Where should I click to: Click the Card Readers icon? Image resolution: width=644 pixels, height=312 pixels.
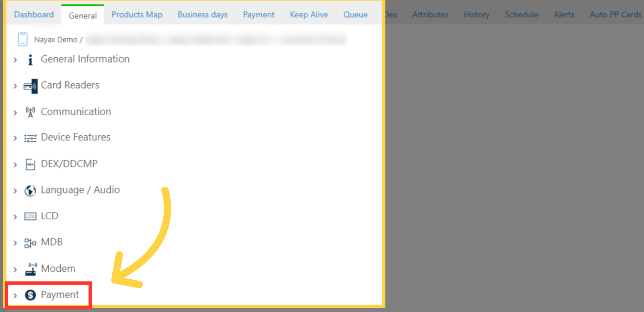(x=30, y=86)
